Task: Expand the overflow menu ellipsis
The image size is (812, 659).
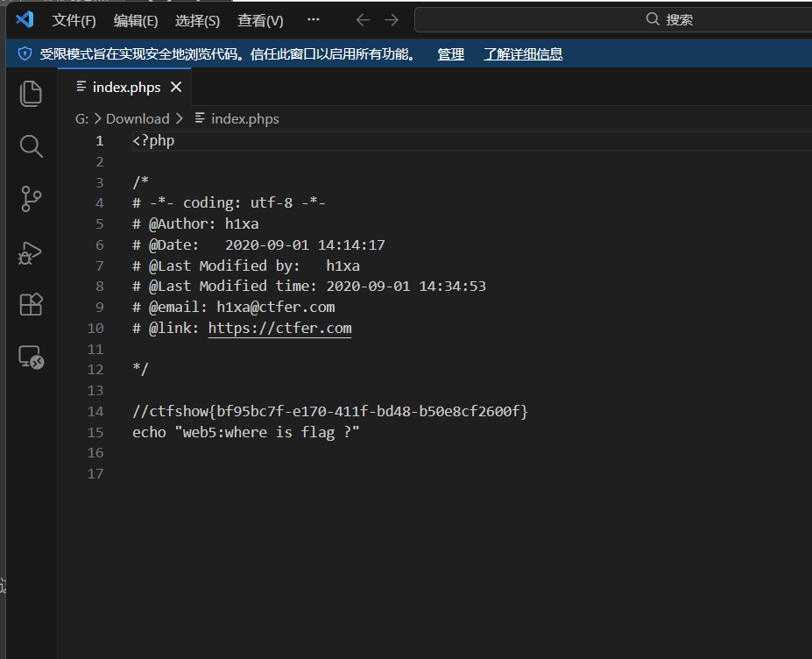Action: click(x=314, y=19)
